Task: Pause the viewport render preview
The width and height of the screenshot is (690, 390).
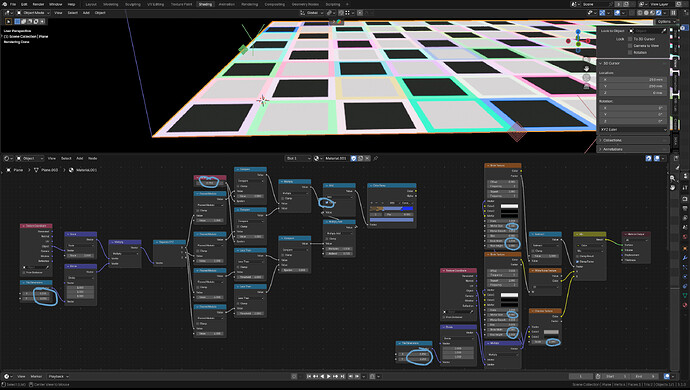Action: click(x=673, y=13)
